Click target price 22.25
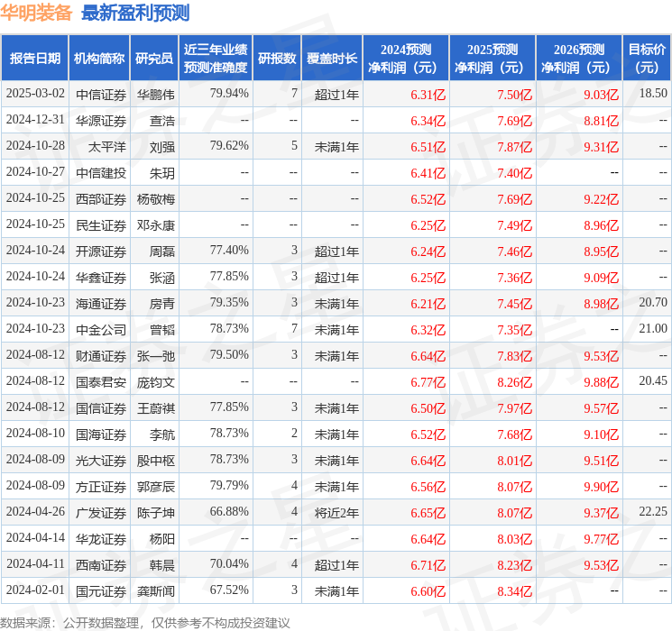The height and width of the screenshot is (631, 672). click(653, 511)
